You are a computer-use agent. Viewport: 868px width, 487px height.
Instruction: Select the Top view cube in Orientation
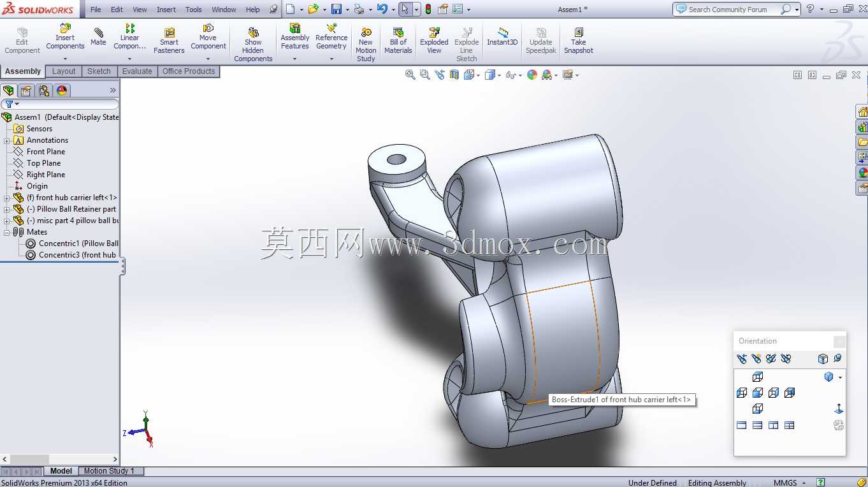[x=758, y=377]
